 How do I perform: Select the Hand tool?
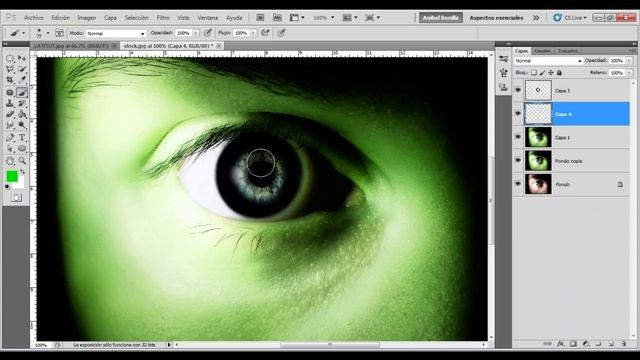point(10,161)
